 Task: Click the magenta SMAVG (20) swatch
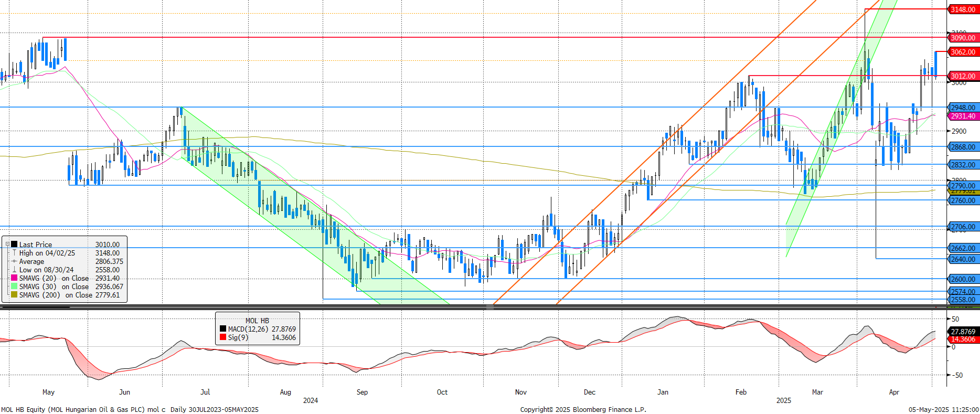coord(14,278)
